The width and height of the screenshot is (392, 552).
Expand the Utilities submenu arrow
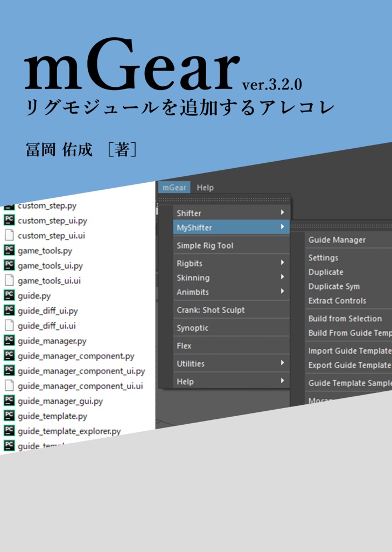pos(282,363)
